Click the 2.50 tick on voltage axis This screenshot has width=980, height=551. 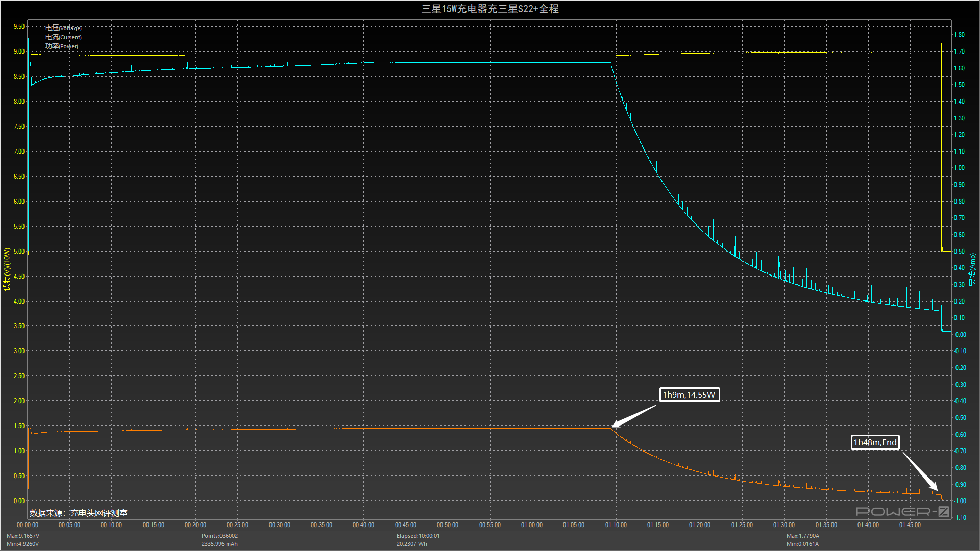[19, 376]
